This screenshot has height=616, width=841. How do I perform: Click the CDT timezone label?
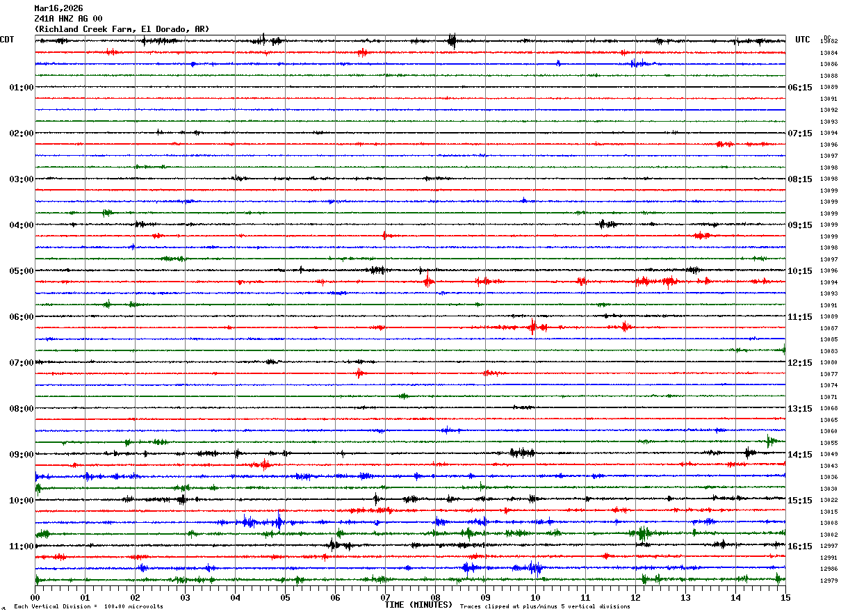[x=7, y=40]
